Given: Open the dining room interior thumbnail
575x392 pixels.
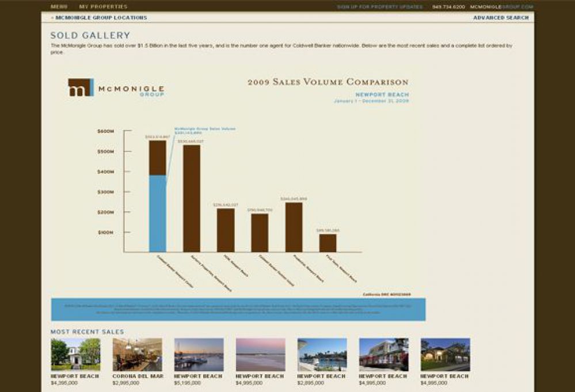Looking at the screenshot, I should (x=137, y=355).
